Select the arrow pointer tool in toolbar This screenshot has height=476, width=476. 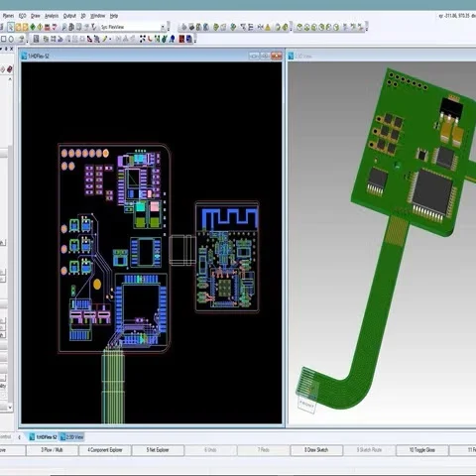click(x=11, y=27)
